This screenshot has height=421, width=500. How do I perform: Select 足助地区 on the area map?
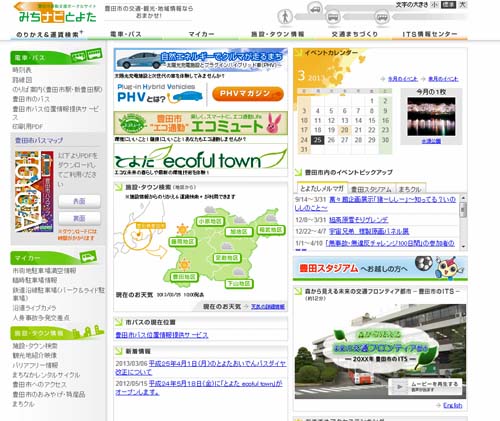227,258
